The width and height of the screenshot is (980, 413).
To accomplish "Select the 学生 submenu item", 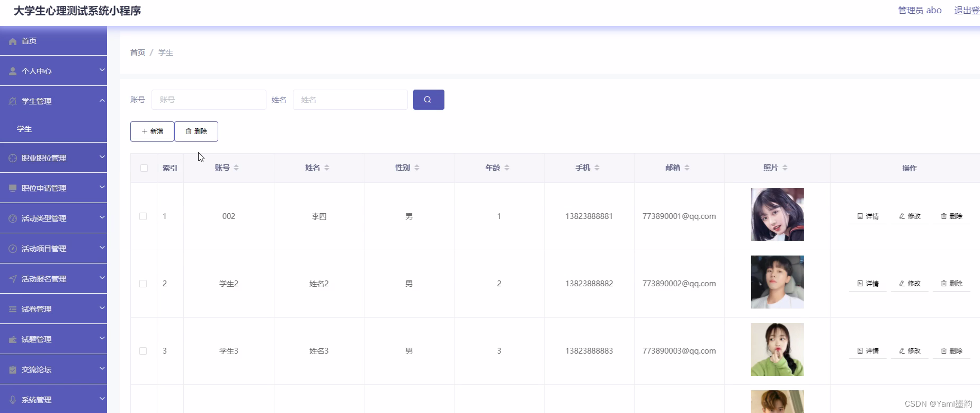I will point(54,129).
